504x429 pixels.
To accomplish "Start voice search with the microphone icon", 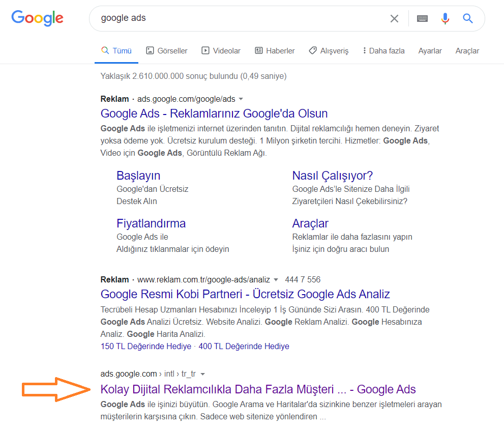I will [445, 19].
